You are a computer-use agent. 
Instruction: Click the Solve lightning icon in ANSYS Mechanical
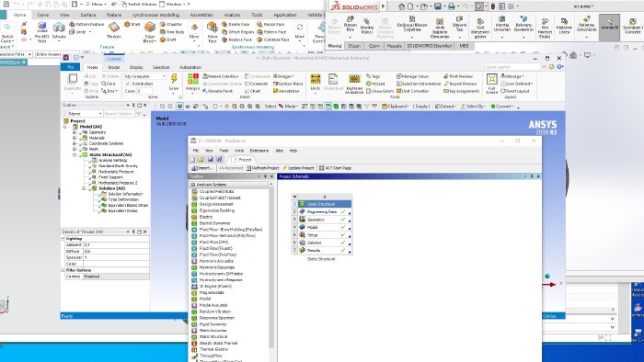click(x=174, y=79)
